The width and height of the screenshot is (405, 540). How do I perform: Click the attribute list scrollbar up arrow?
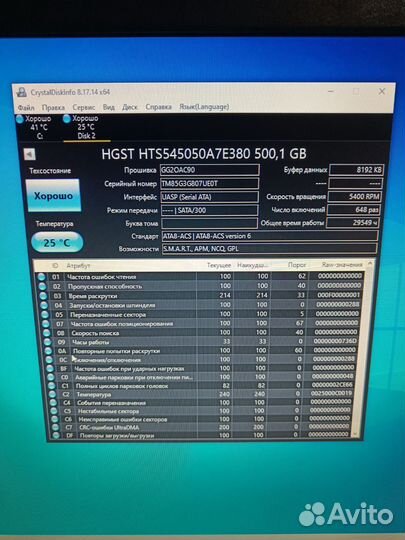pos(370,263)
